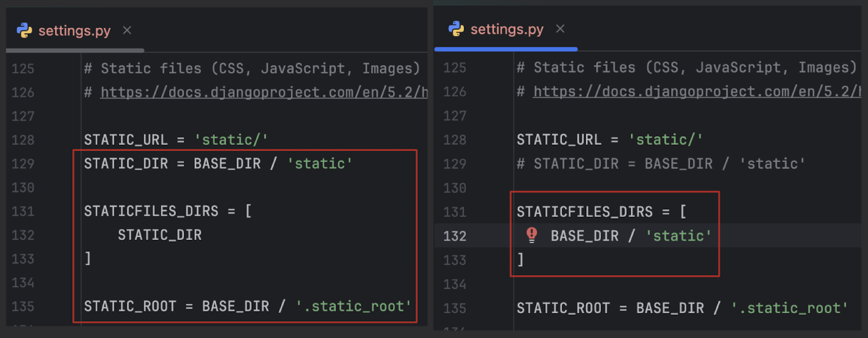The width and height of the screenshot is (868, 338).
Task: Select the settings.py tab in left editor
Action: [74, 31]
